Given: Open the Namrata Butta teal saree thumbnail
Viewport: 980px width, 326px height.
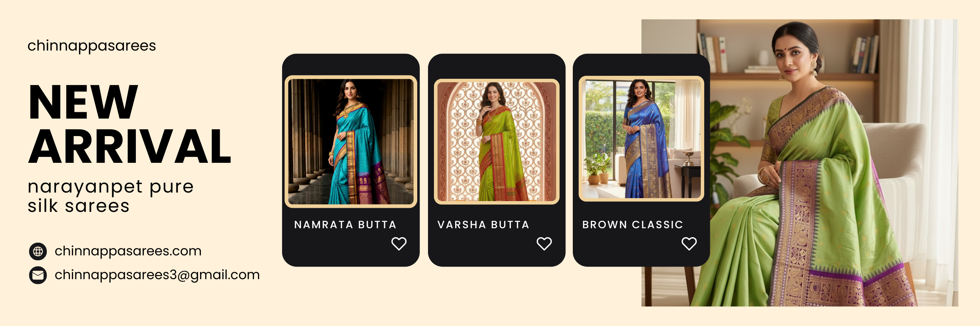Looking at the screenshot, I should tap(351, 142).
